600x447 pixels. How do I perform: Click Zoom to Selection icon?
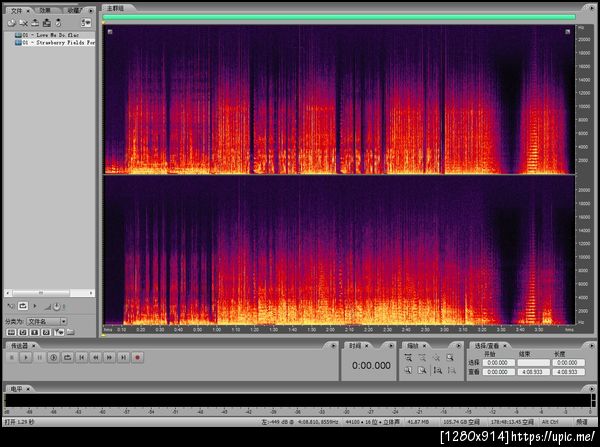click(x=450, y=358)
